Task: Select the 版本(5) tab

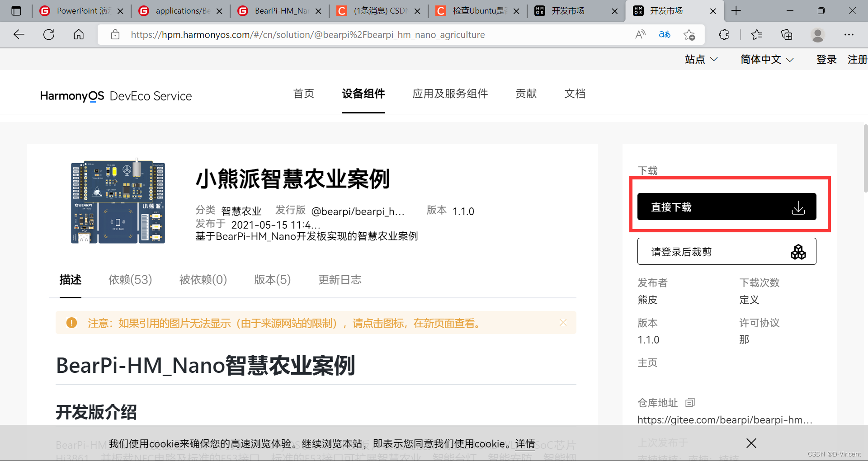Action: [x=273, y=280]
